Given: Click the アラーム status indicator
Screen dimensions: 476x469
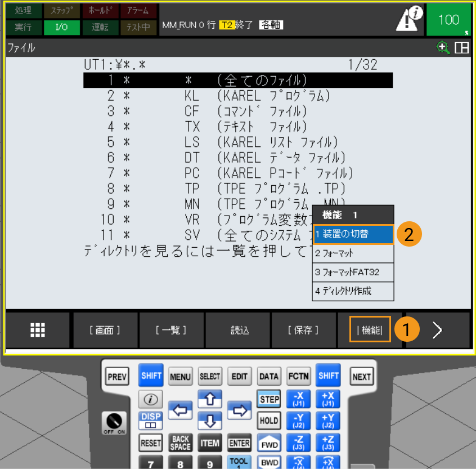Looking at the screenshot, I should (138, 11).
